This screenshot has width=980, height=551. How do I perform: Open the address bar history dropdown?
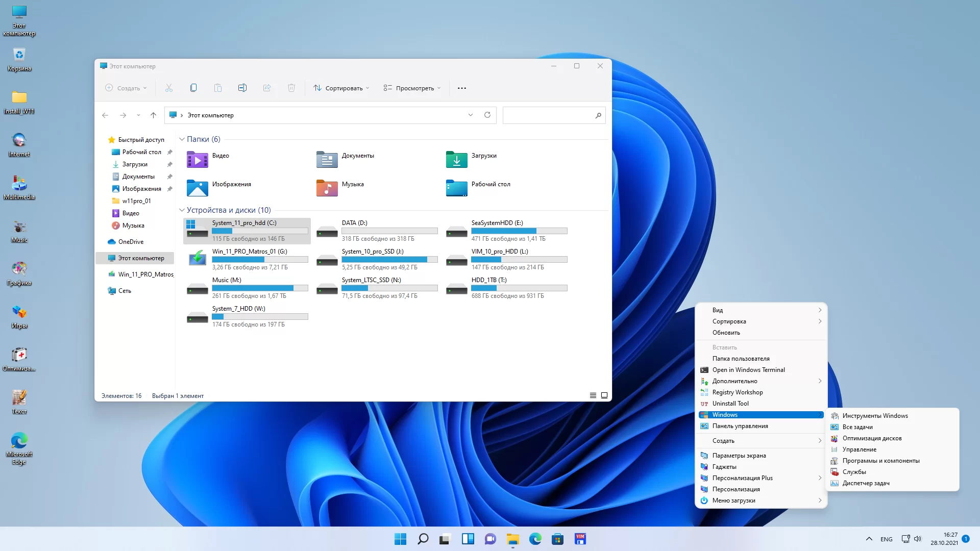click(471, 115)
